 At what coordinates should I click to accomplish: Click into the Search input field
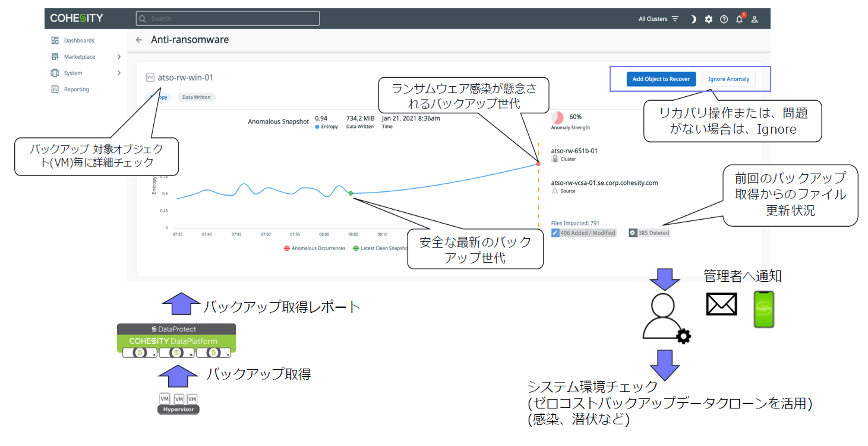(x=228, y=18)
